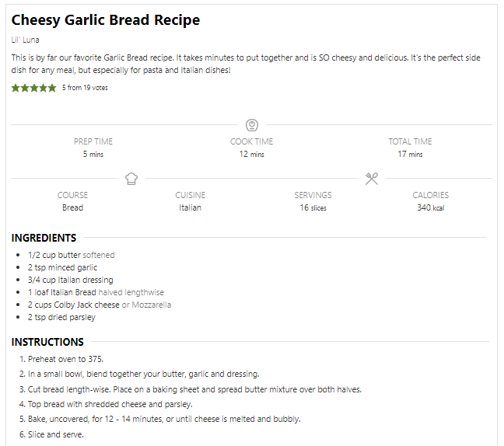Click the Ingredients section heading

tap(44, 238)
